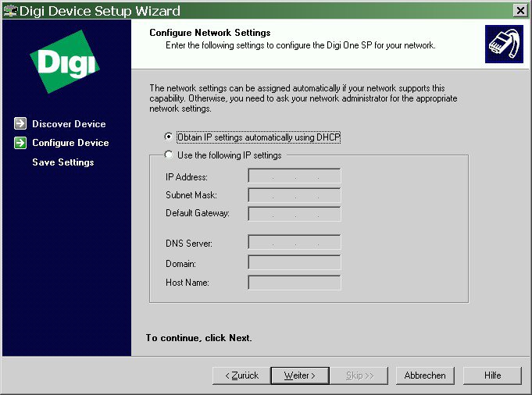Open the Discover Device step

pos(69,124)
